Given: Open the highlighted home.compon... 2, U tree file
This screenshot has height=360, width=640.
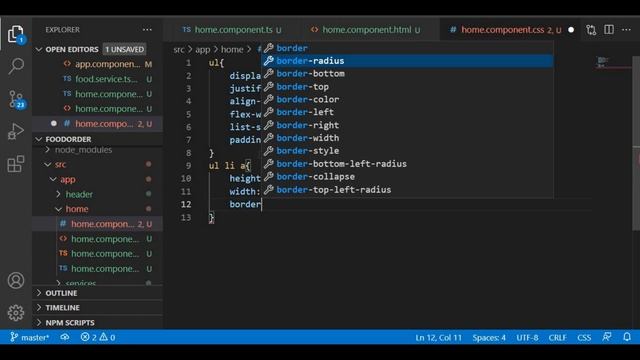Looking at the screenshot, I should (x=98, y=224).
